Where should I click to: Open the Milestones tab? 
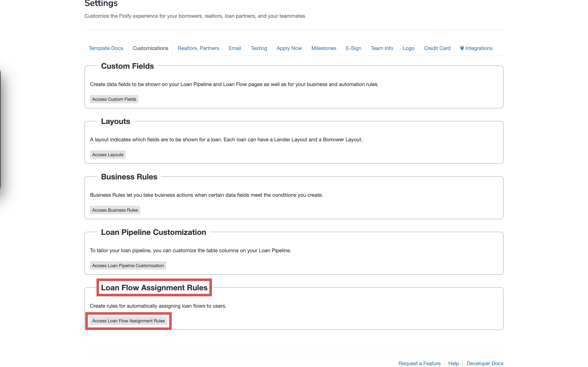click(324, 48)
